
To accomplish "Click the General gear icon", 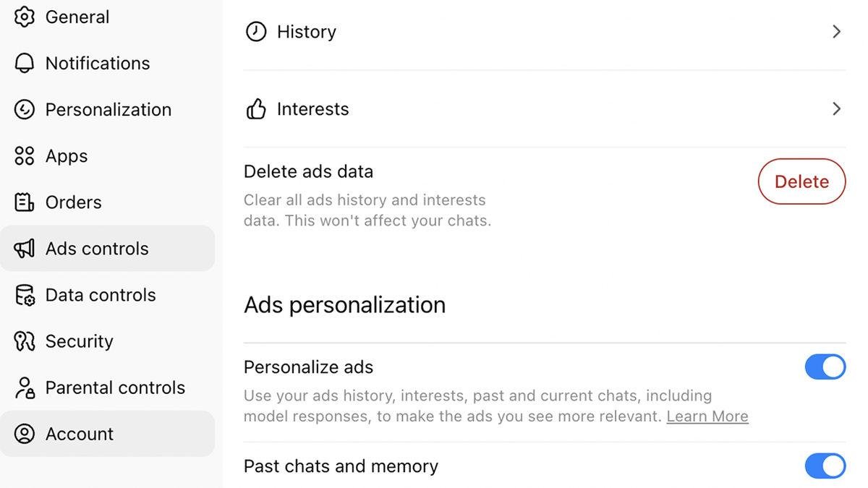I will pos(25,17).
